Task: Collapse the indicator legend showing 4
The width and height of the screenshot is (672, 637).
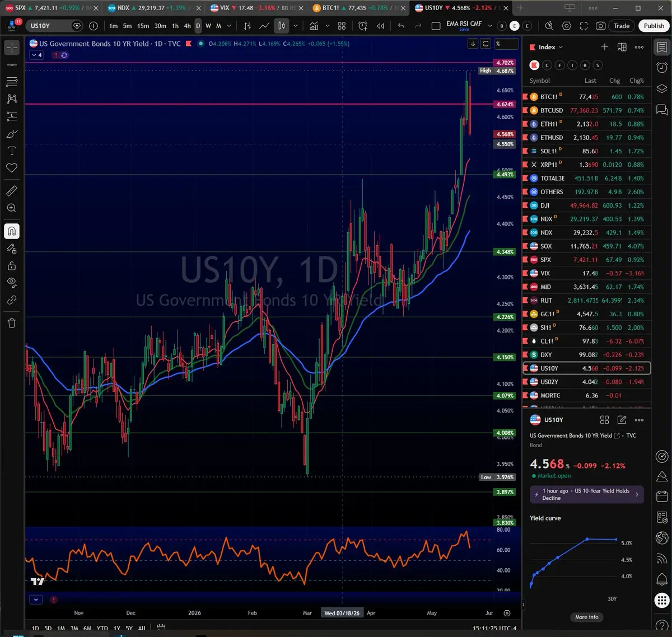Action: click(x=37, y=55)
